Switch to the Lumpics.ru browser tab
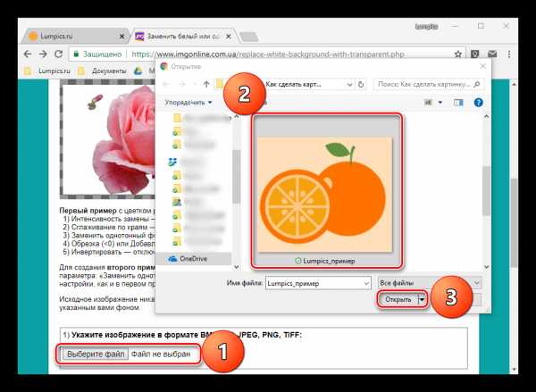This screenshot has height=392, width=536. [x=63, y=37]
